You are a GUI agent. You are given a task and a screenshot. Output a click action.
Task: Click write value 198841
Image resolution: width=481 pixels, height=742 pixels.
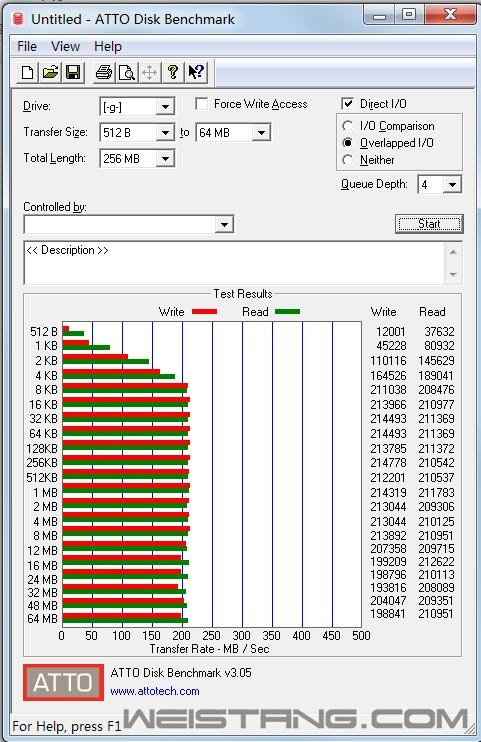point(388,614)
